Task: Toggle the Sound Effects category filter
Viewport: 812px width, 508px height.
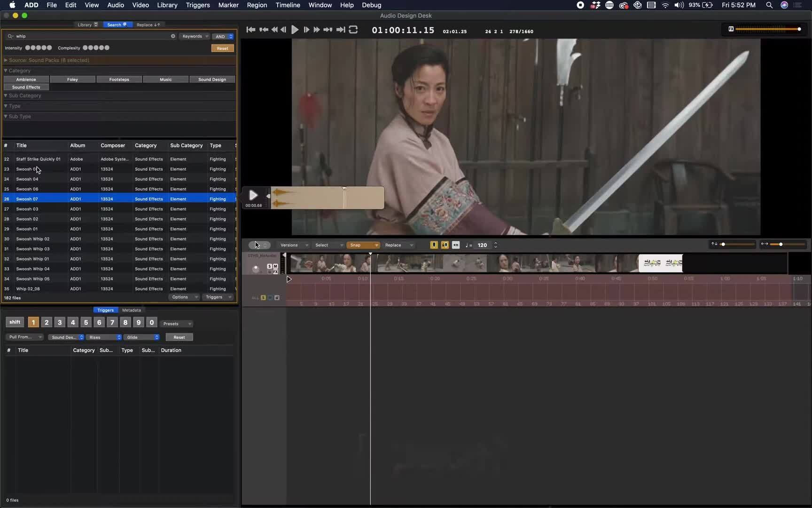Action: pyautogui.click(x=26, y=87)
